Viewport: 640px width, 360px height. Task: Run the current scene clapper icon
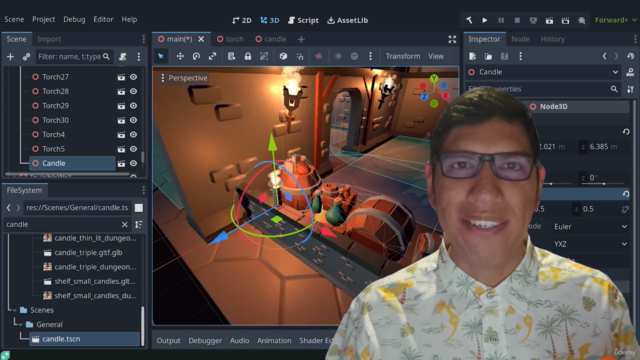point(549,20)
